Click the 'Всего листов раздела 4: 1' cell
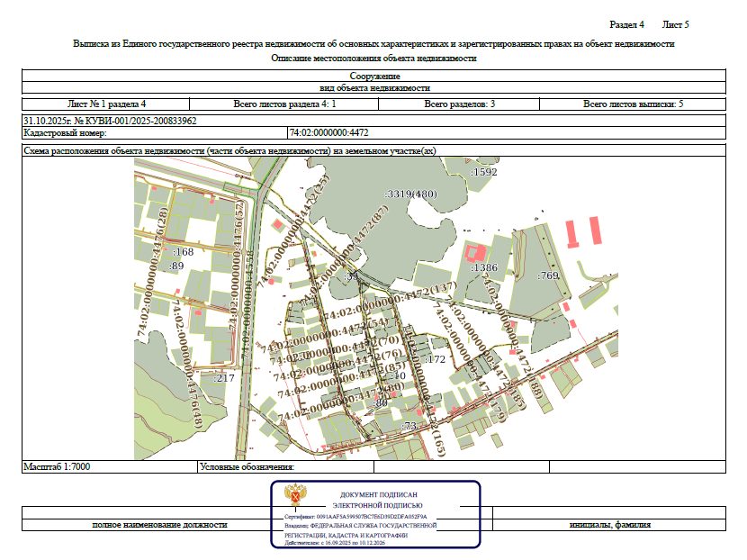Viewport: 747px width, 560px height. click(283, 104)
